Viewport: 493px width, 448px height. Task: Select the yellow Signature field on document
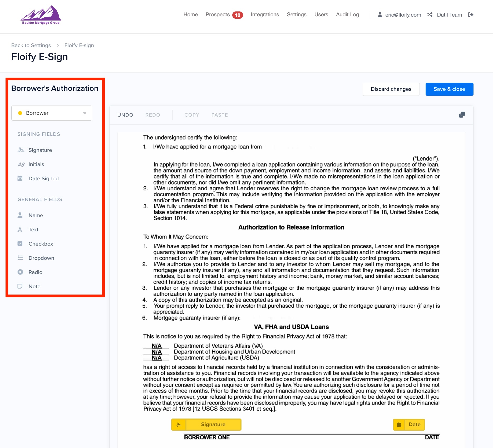[x=206, y=425]
